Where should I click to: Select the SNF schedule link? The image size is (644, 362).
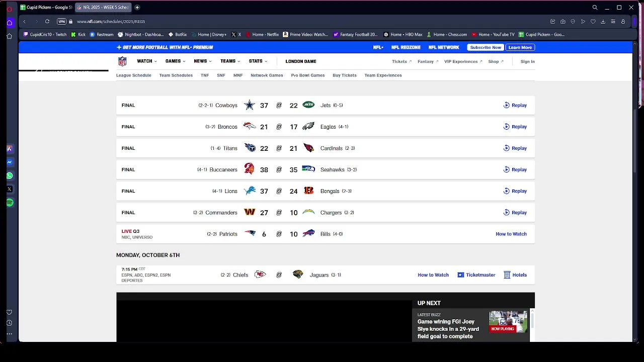pyautogui.click(x=221, y=75)
